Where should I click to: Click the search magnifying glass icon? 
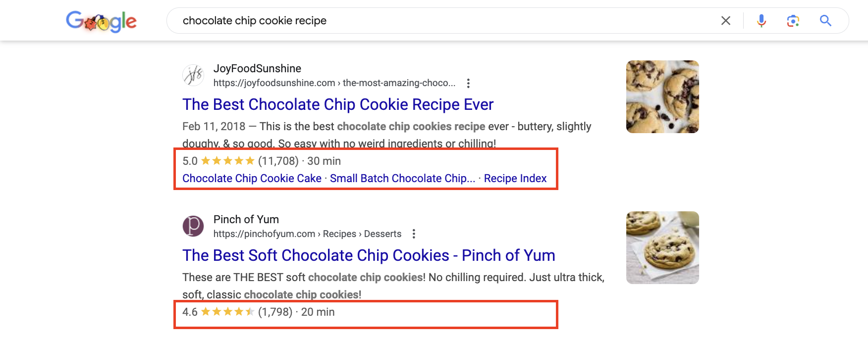click(x=825, y=21)
